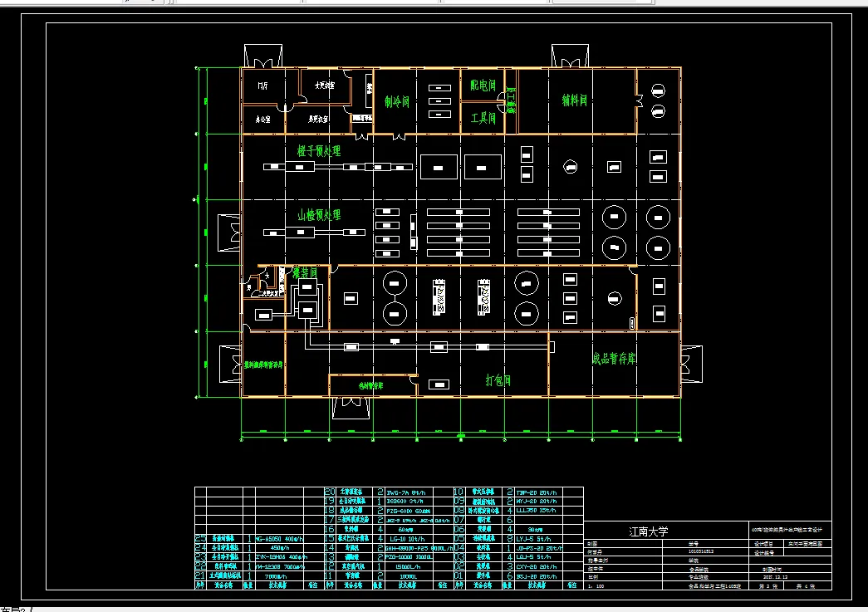
Task: Select the 10000L specification in row 11
Action: pos(408,575)
